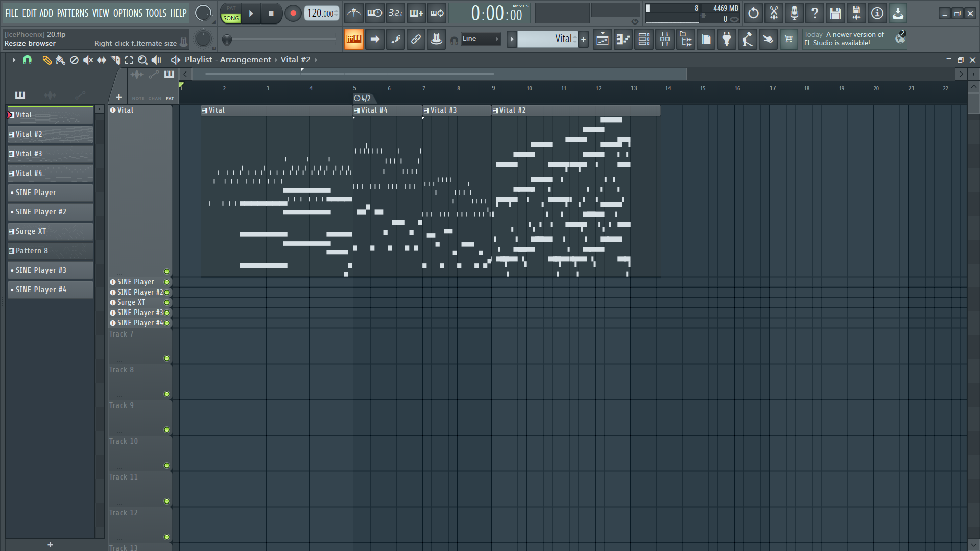Select the Slice tool in the playlist
This screenshot has height=551, width=980.
tap(115, 60)
